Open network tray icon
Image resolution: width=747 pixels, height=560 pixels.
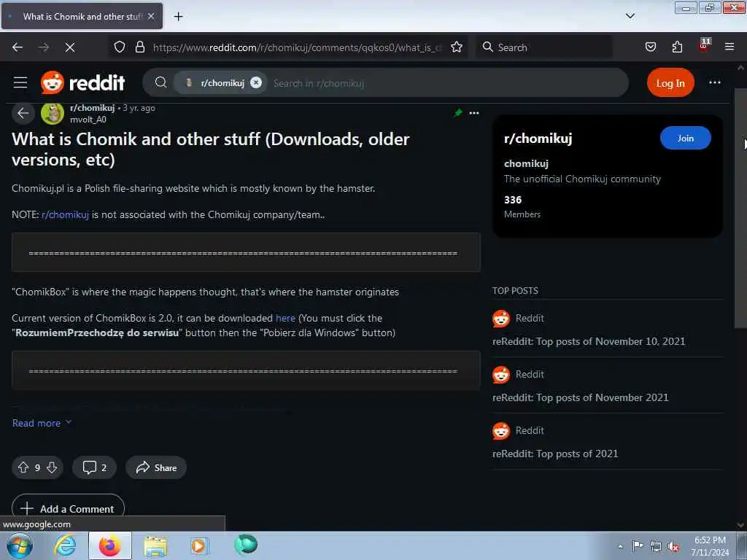(x=656, y=547)
